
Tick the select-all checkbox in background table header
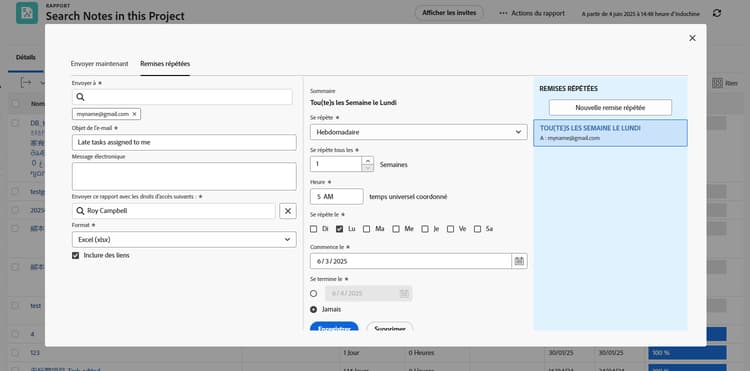15,103
